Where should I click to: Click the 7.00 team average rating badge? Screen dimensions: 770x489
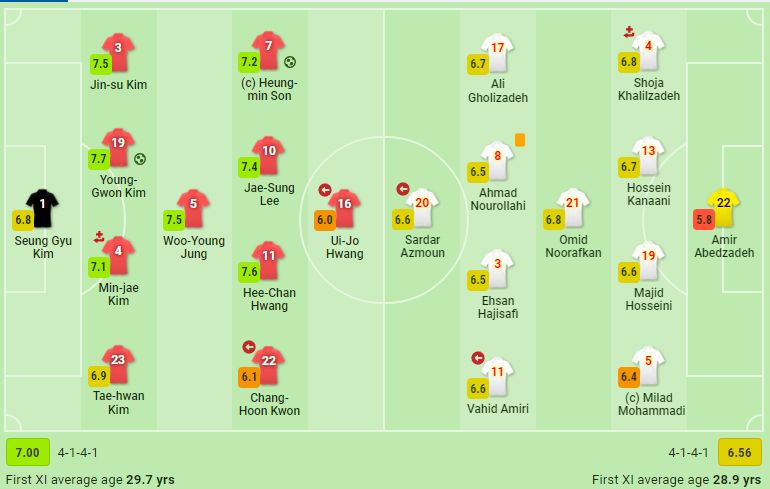point(28,452)
